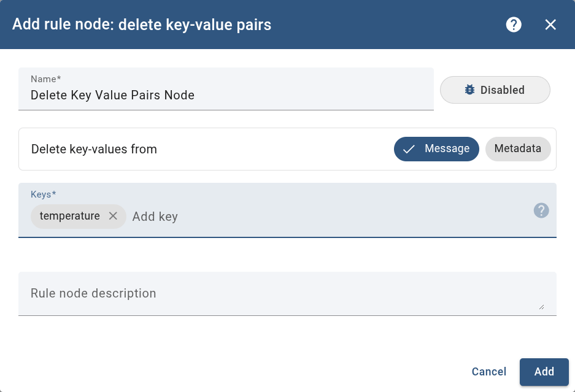Viewport: 575px width, 392px height.
Task: Click the "Delete key-values from" label
Action: [94, 149]
